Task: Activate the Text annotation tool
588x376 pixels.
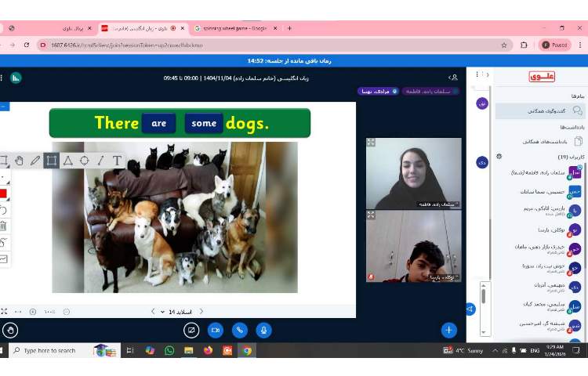Action: 117,161
